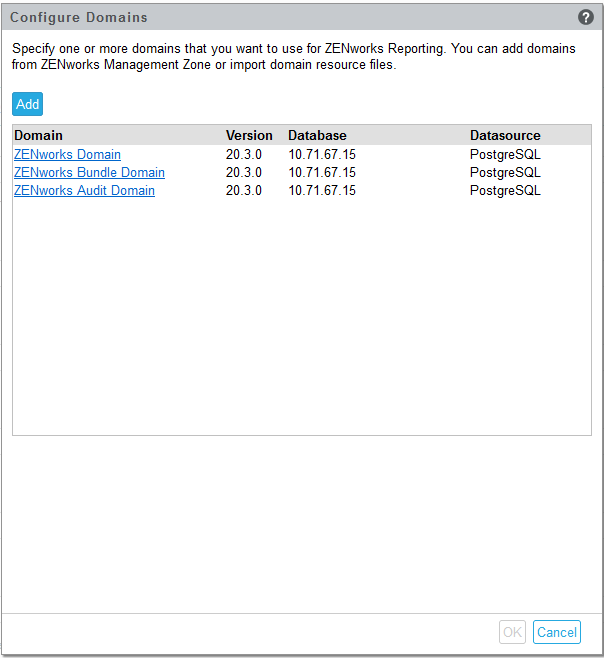Click empty area of domains list

point(300,320)
